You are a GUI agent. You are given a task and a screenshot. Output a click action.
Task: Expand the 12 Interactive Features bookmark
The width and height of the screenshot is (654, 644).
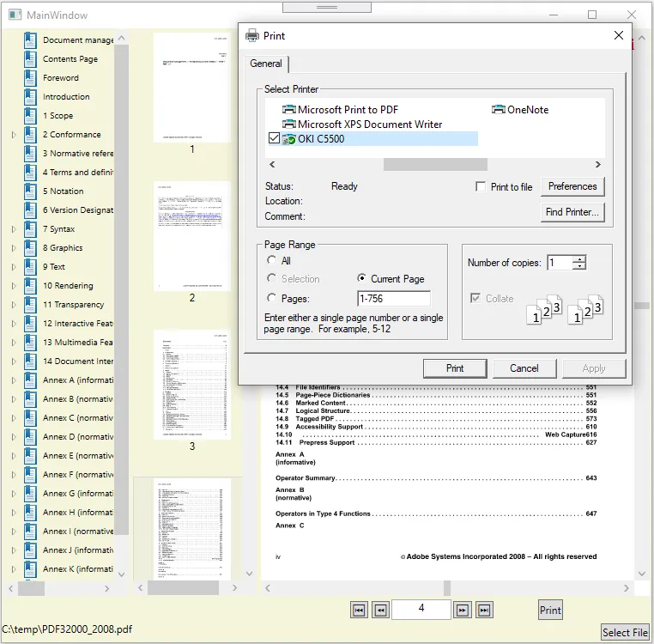pos(14,324)
